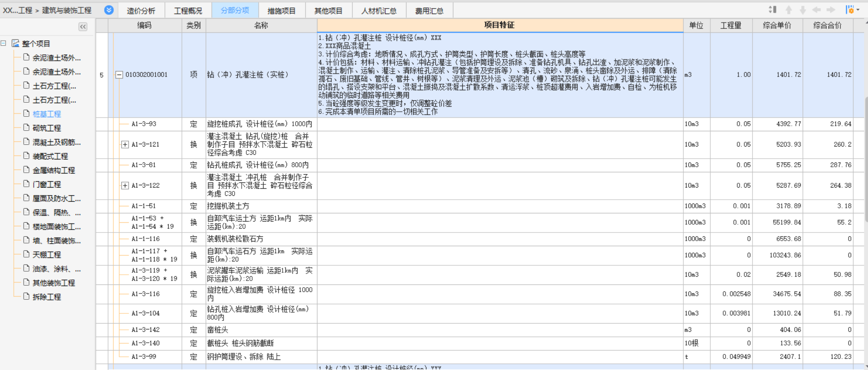
Task: Switch to the 人材机汇总 tab
Action: click(x=379, y=11)
